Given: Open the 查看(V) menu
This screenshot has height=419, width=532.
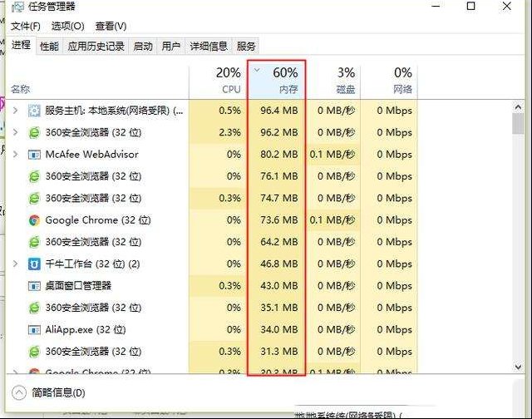Looking at the screenshot, I should pos(111,26).
